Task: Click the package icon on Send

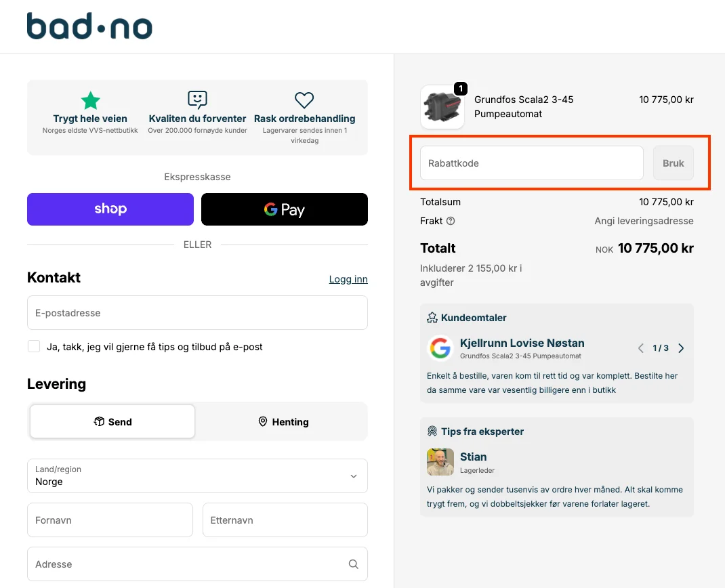Action: coord(99,421)
